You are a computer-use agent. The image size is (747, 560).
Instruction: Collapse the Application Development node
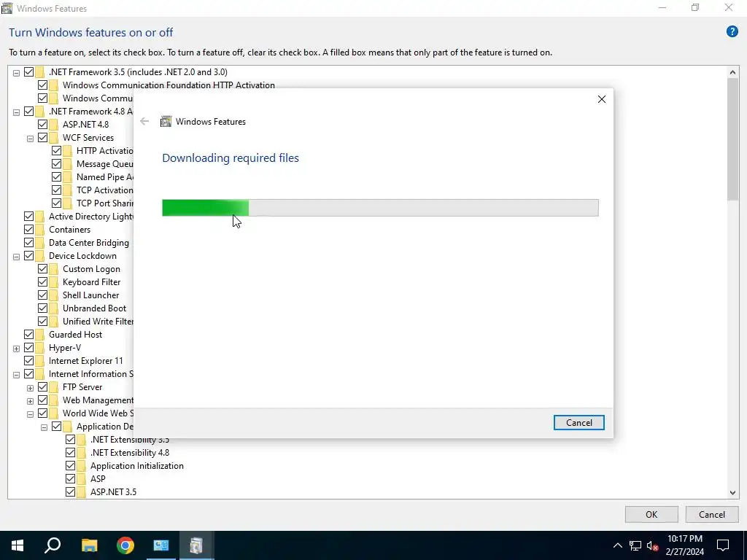[x=44, y=427]
